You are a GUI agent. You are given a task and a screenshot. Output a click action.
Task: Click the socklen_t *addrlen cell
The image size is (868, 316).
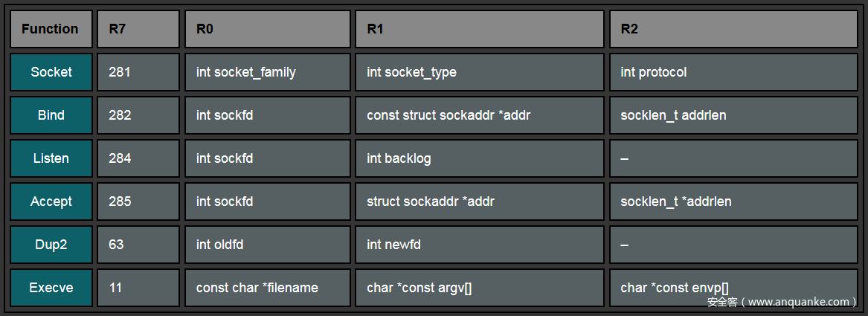(733, 201)
